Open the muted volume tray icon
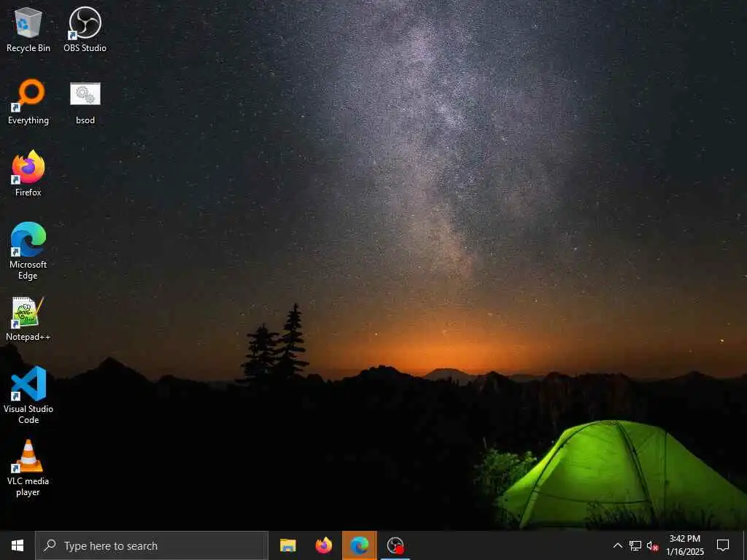 pos(652,545)
